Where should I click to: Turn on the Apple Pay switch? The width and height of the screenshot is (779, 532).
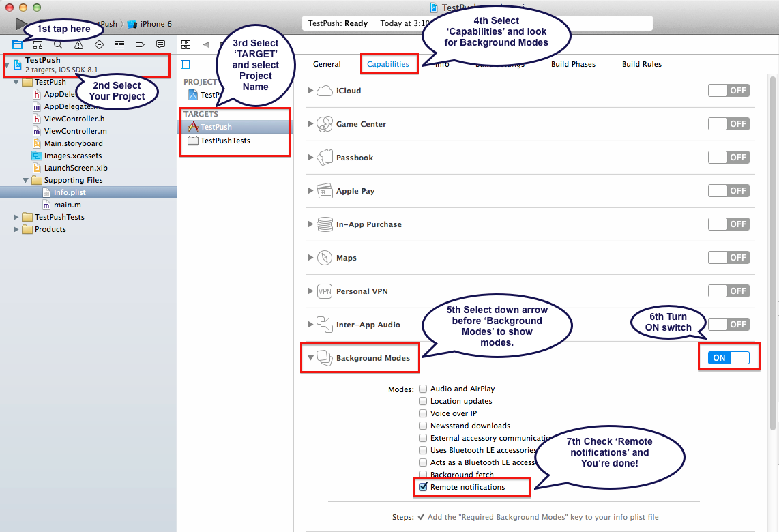(729, 191)
